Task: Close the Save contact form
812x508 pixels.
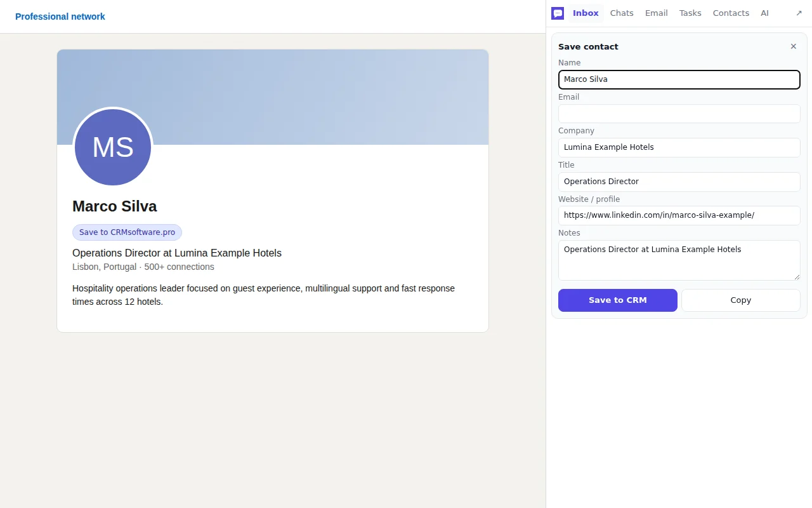Action: pyautogui.click(x=793, y=46)
